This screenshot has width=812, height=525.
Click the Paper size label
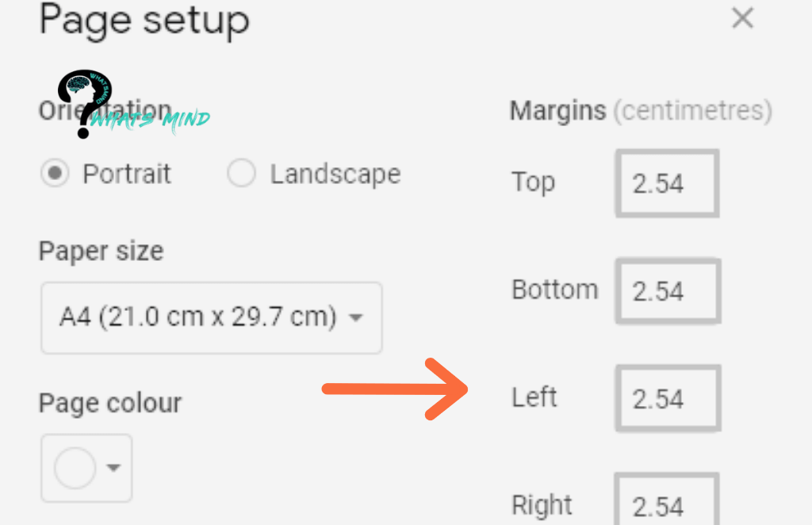[101, 251]
